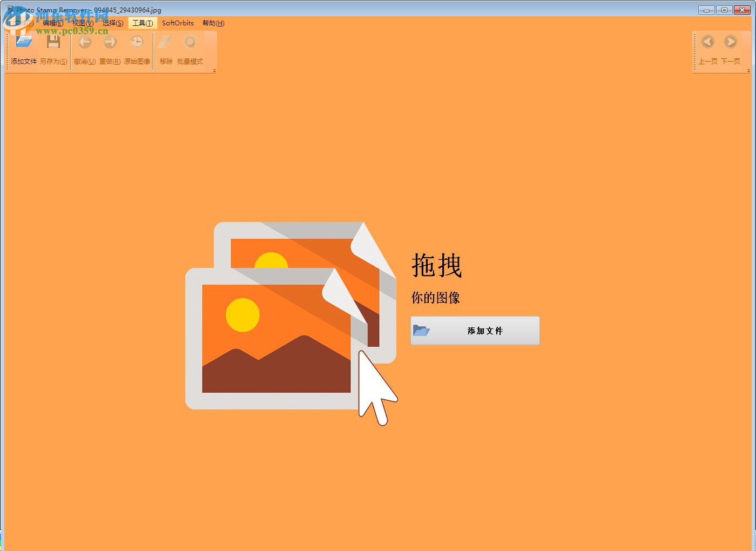
Task: Click the 原始图像 clock icon to restore original
Action: (x=136, y=42)
